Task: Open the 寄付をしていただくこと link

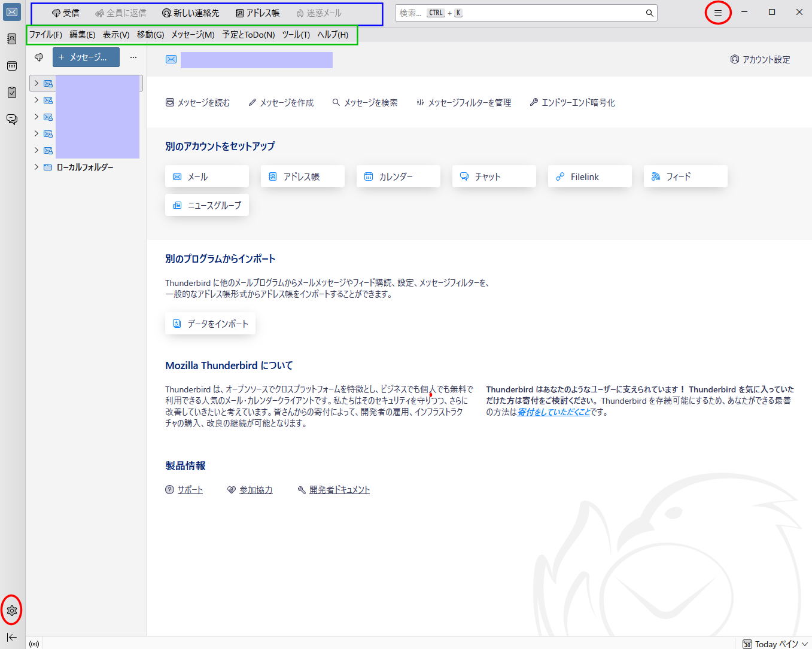Action: [554, 412]
